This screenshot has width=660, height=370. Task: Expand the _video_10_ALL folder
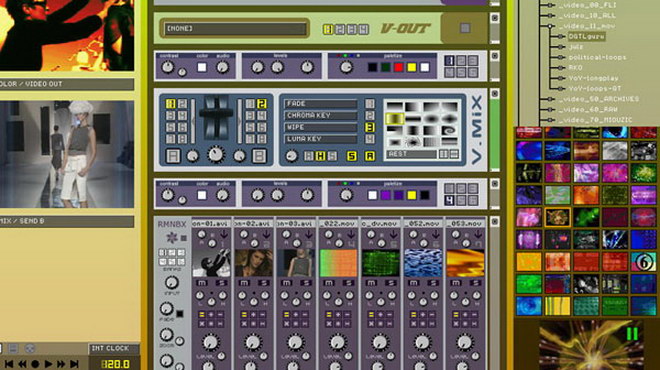click(550, 16)
